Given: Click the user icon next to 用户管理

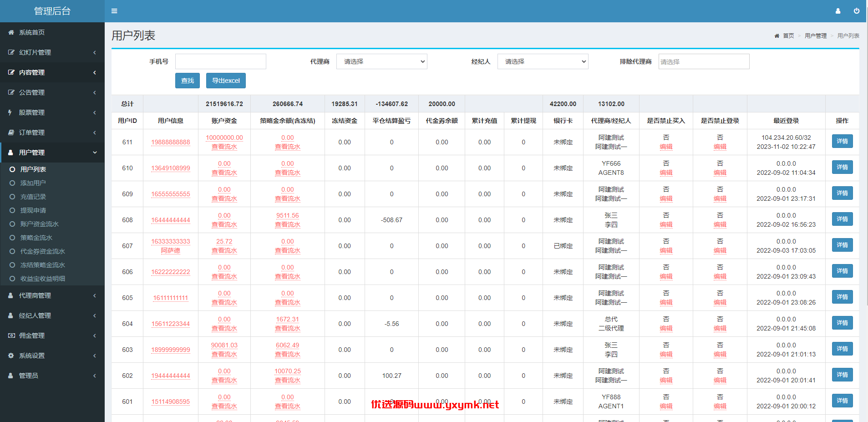Looking at the screenshot, I should (10, 153).
